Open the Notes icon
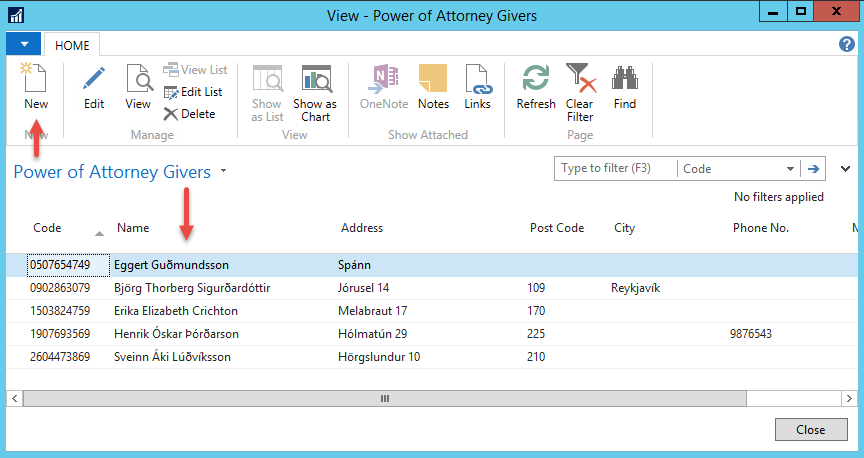 tap(433, 79)
